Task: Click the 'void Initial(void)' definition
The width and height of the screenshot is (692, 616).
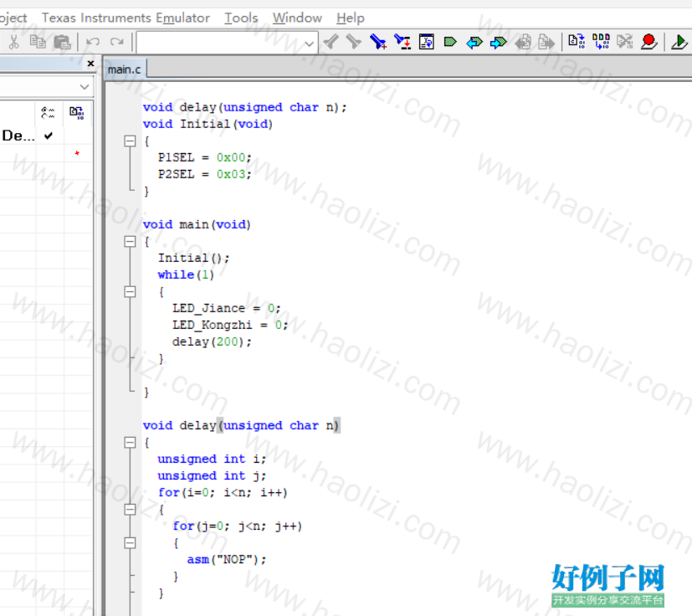Action: [208, 124]
